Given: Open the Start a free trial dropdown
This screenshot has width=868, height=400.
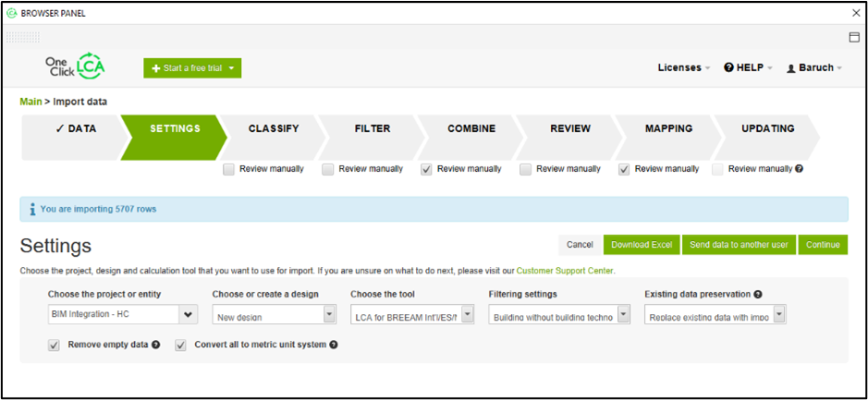Looking at the screenshot, I should [192, 68].
